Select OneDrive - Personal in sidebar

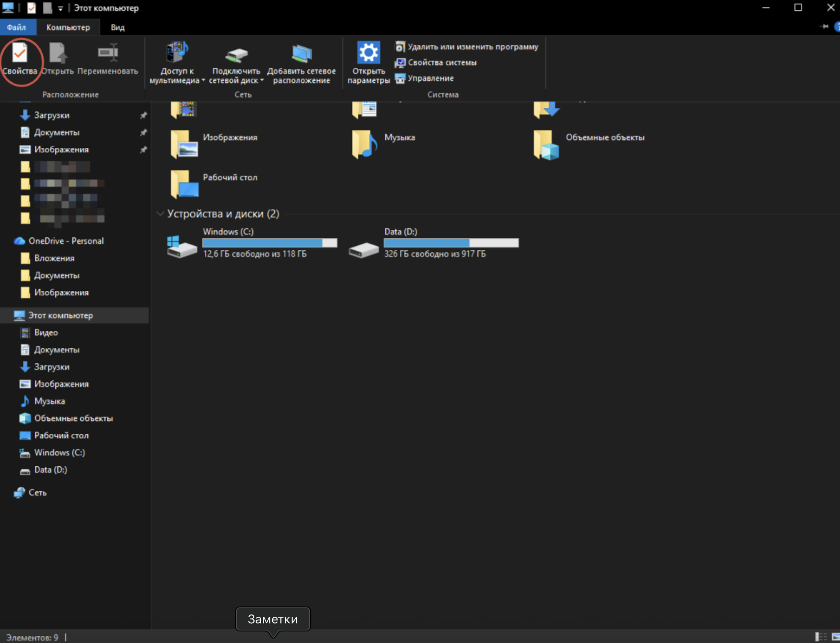click(66, 241)
